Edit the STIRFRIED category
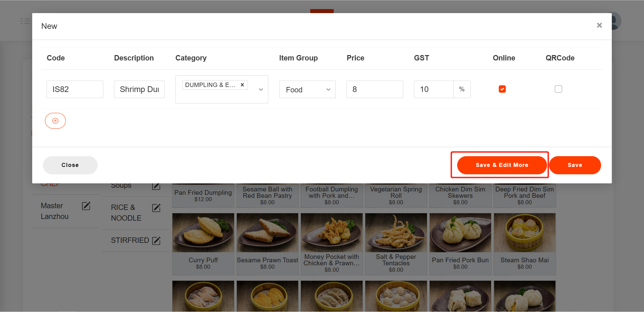644x312 pixels. [x=156, y=240]
